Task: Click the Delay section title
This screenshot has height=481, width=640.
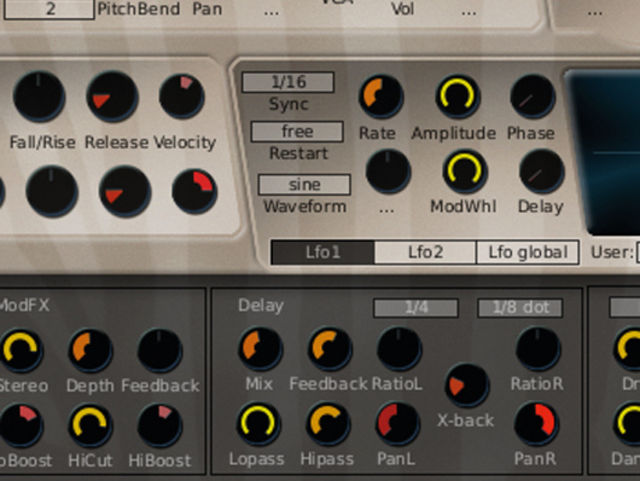Action: (261, 306)
